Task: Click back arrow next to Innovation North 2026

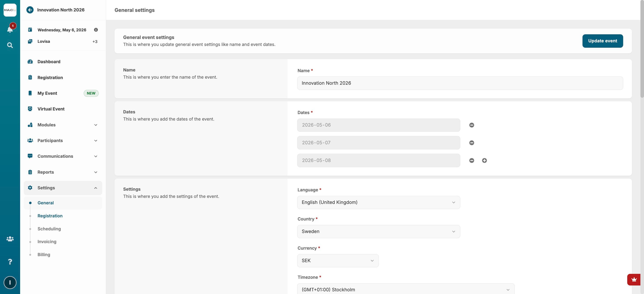Action: 30,10
